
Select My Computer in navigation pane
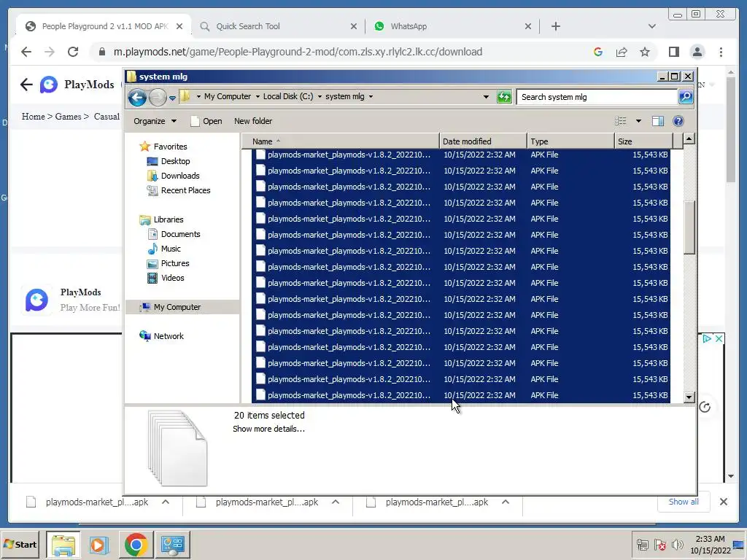tap(177, 307)
